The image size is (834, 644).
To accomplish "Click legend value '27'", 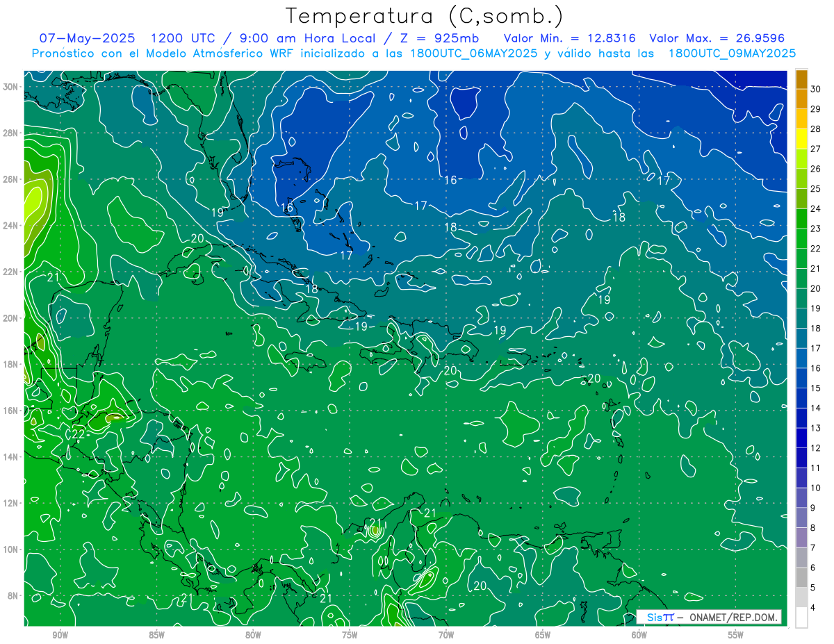I will coord(815,148).
